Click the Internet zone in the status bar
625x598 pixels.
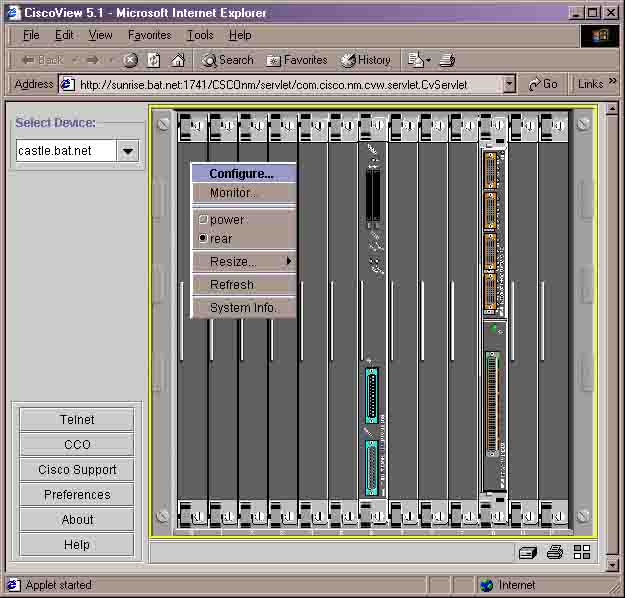point(509,585)
